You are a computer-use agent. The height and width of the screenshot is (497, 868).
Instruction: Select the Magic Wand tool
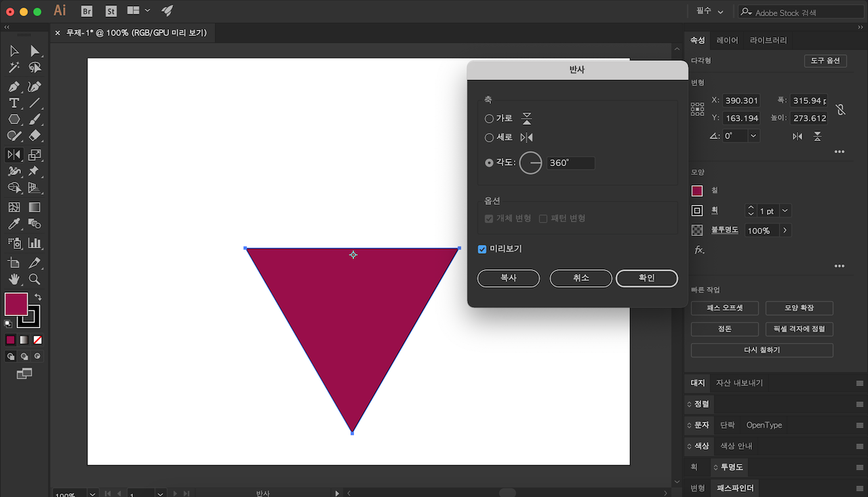click(14, 68)
